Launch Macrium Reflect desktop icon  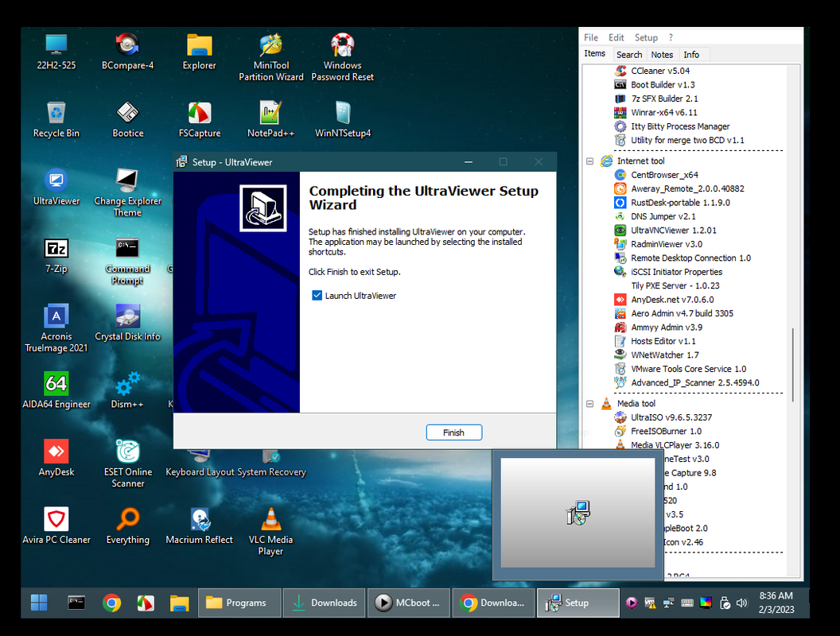point(200,526)
